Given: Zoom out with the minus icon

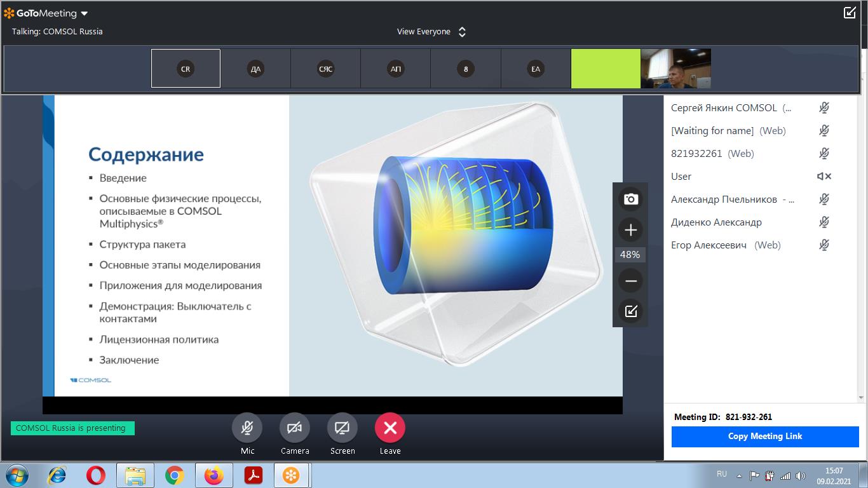Looking at the screenshot, I should pyautogui.click(x=630, y=280).
